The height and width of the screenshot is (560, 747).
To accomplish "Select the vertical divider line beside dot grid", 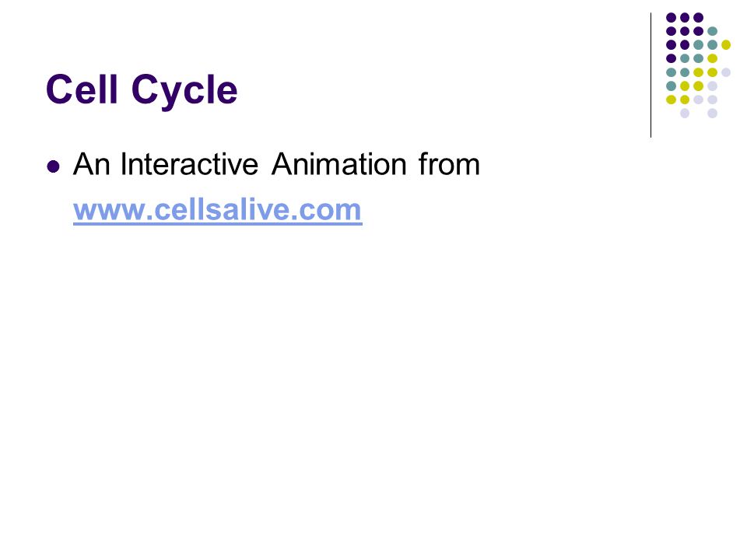I will [x=651, y=75].
